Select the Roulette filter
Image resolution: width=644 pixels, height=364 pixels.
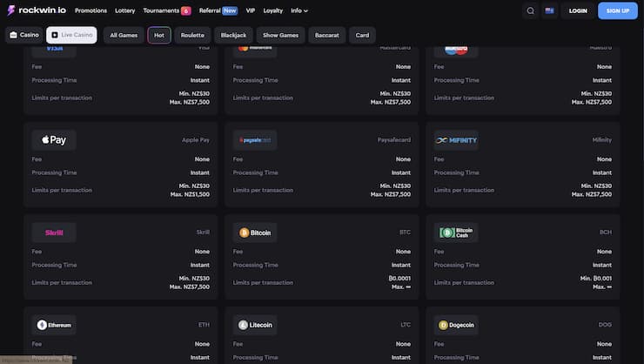tap(192, 36)
